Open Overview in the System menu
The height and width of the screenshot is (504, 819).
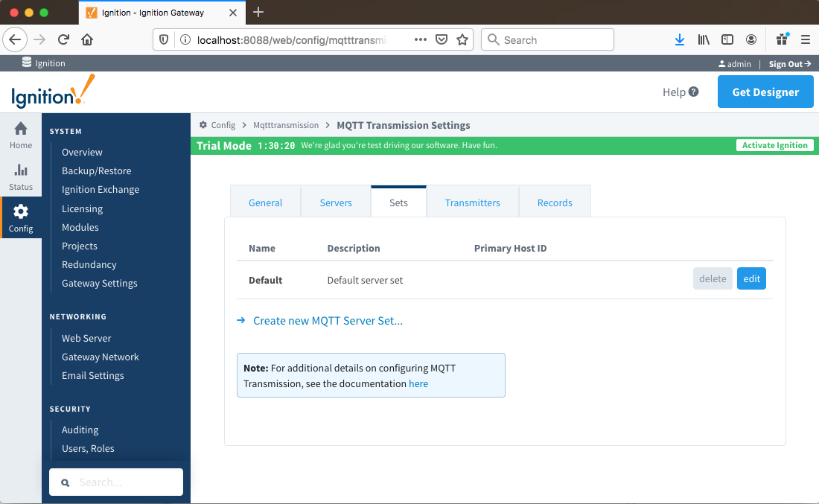tap(82, 152)
